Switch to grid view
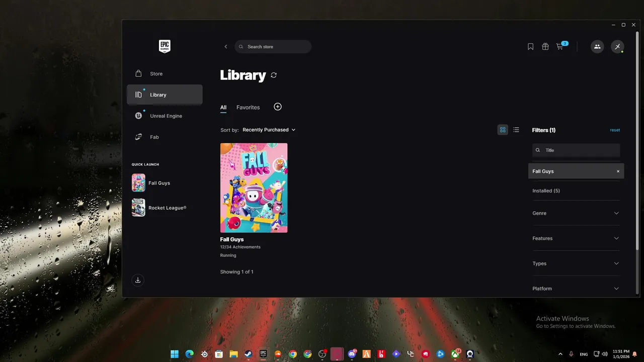644x362 pixels. 503,130
